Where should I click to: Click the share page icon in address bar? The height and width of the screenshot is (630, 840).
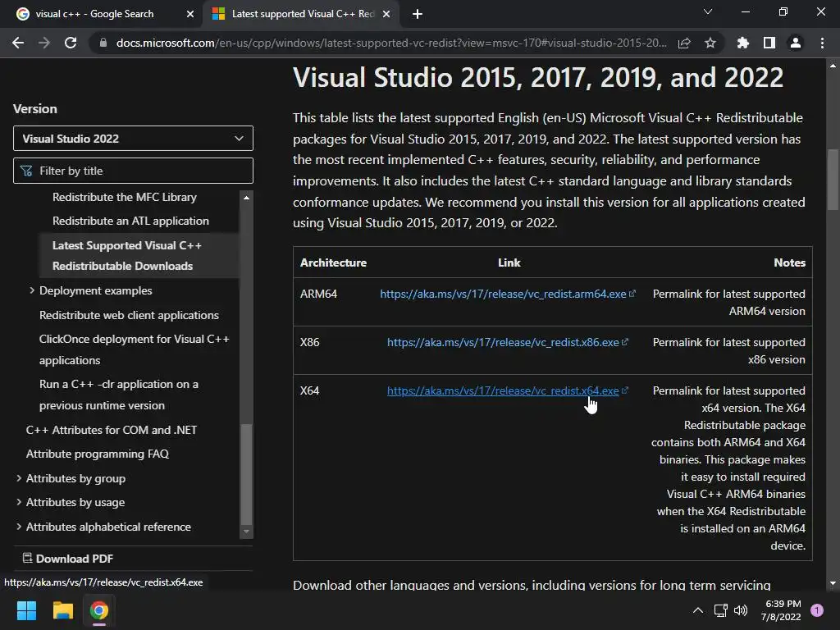(x=684, y=43)
